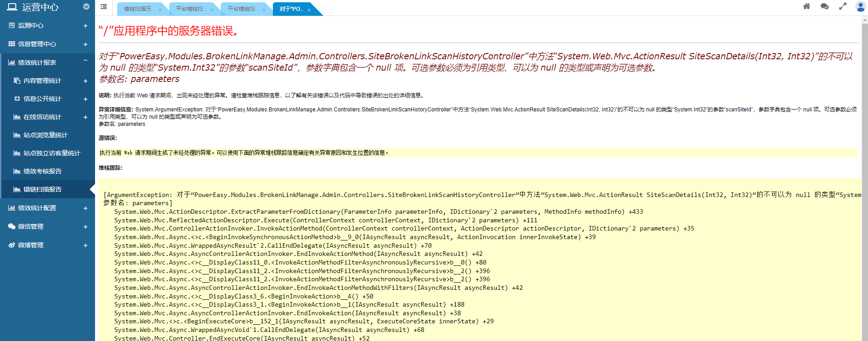868x341 pixels.
Task: Select 错链扫描报告 sidebar item
Action: 42,189
